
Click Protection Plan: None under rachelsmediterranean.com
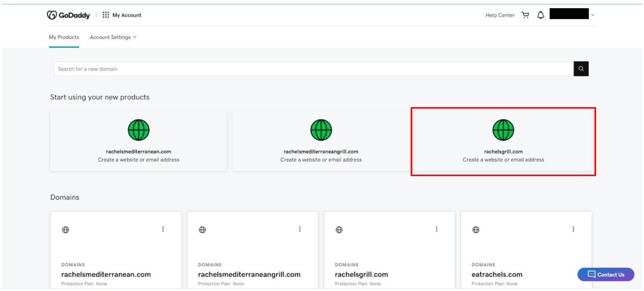(84, 284)
